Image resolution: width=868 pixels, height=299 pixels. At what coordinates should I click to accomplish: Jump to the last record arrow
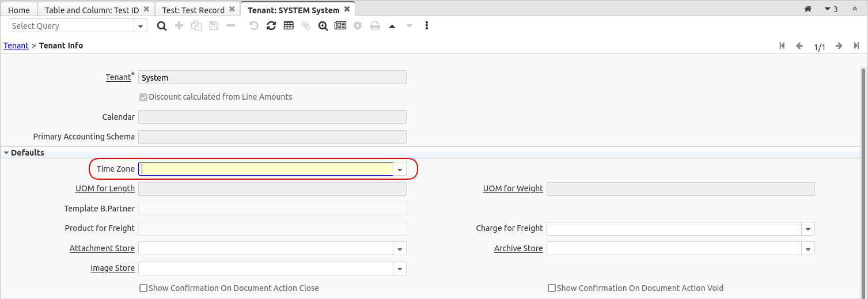(856, 46)
